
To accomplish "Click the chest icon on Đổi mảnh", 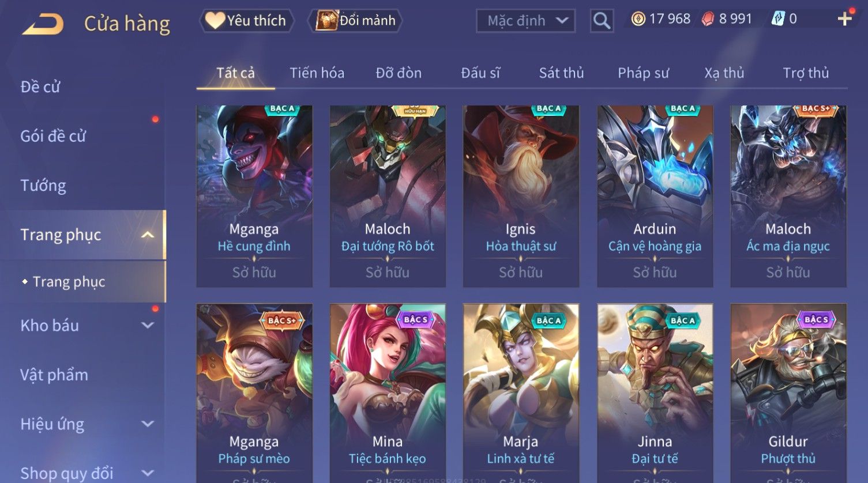I will 326,21.
